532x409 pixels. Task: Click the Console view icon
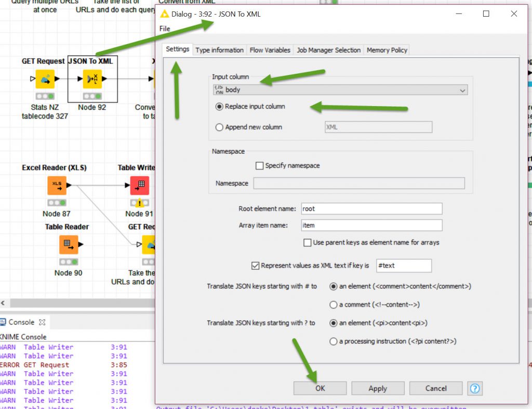(4, 322)
